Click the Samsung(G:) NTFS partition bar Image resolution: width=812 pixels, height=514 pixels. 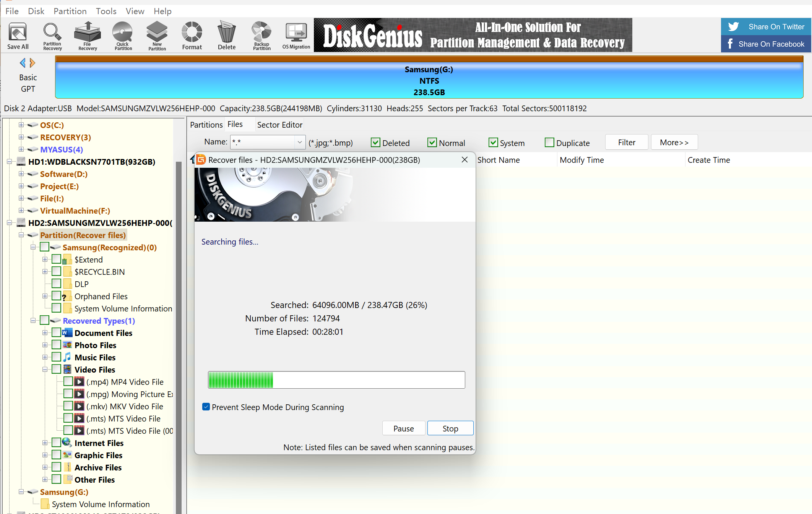(429, 78)
